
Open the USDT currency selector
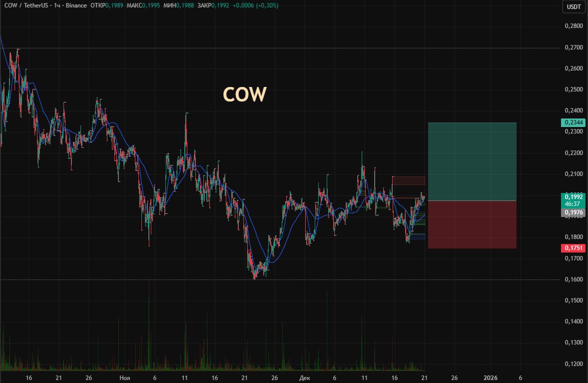click(574, 7)
